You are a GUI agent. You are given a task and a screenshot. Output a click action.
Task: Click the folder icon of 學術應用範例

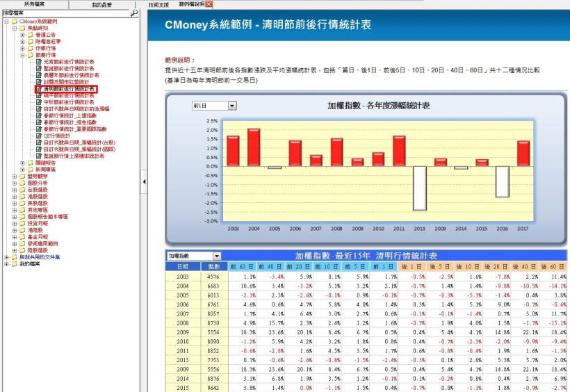[22, 244]
